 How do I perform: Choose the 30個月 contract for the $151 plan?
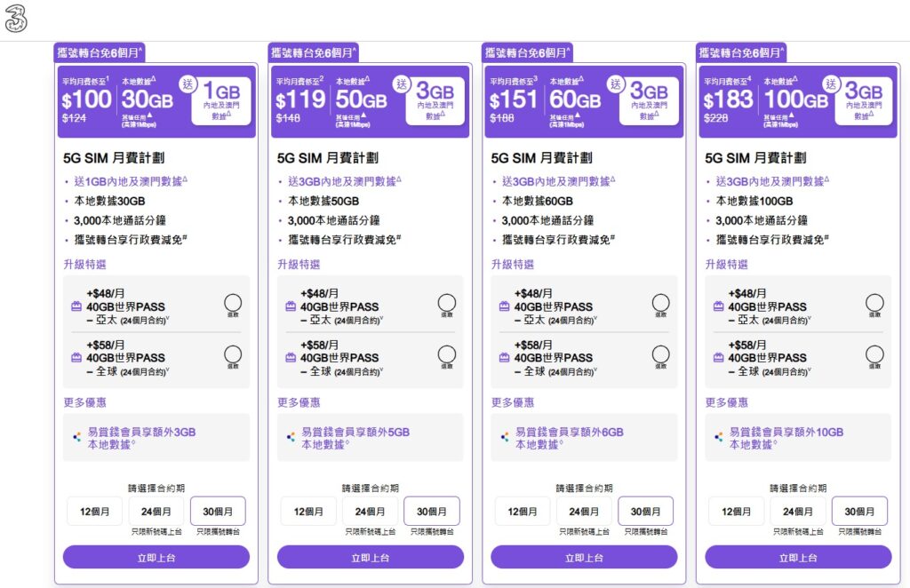click(646, 511)
